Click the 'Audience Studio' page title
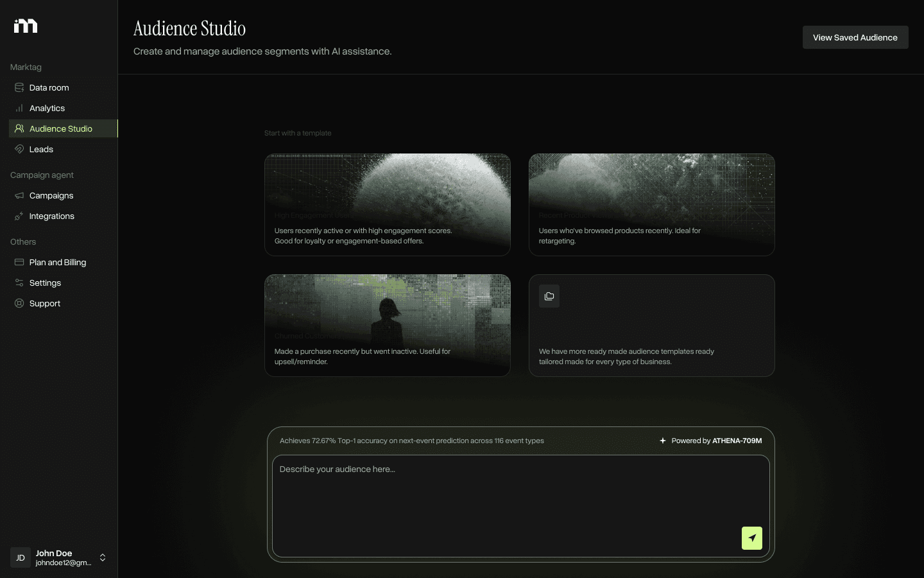 (x=190, y=28)
